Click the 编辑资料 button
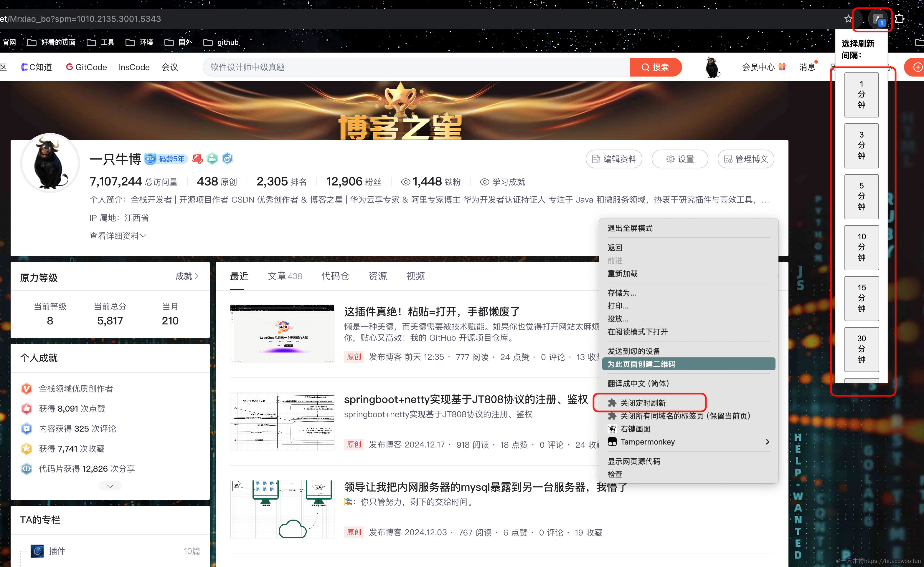 coord(614,159)
